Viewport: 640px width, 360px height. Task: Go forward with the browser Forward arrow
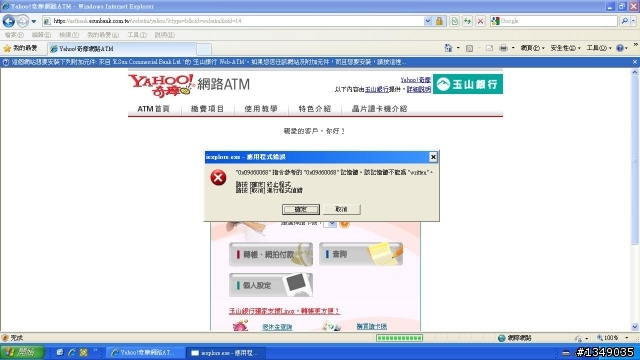(22, 21)
